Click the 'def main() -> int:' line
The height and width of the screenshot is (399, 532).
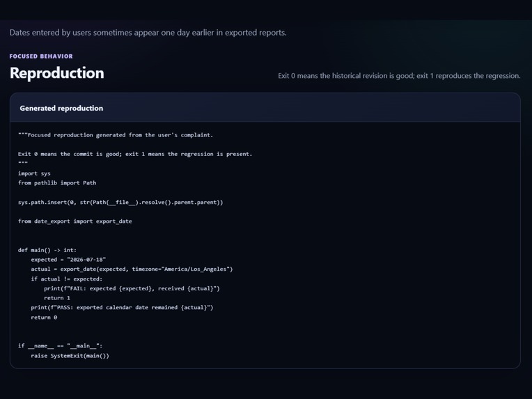pos(47,250)
